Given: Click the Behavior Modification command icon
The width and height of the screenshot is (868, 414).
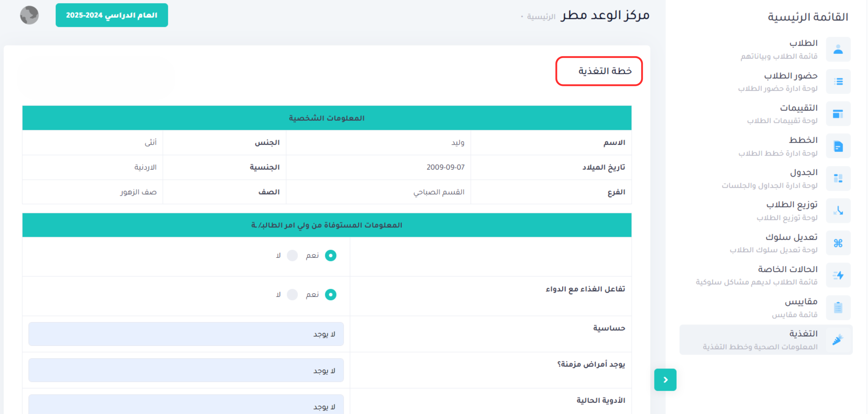Looking at the screenshot, I should click(838, 243).
